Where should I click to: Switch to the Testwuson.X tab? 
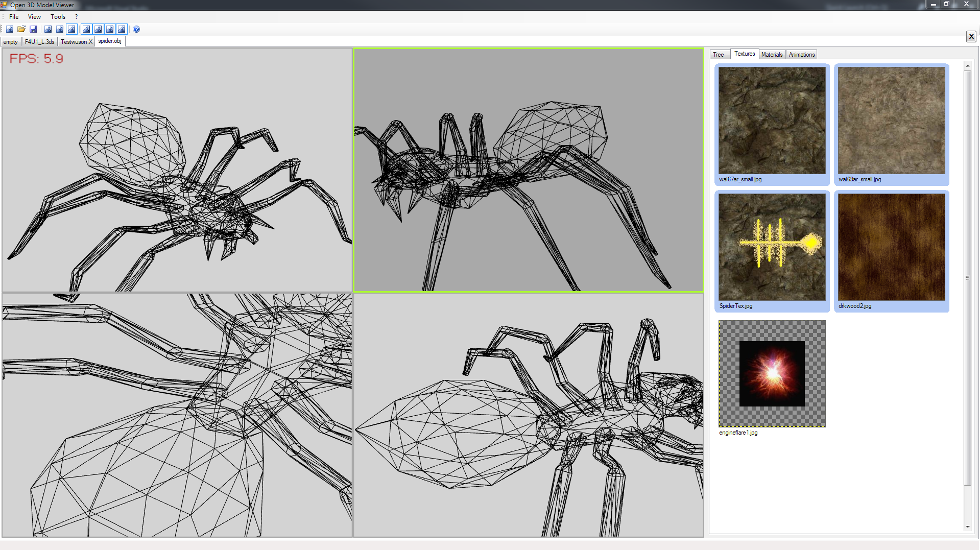(77, 42)
